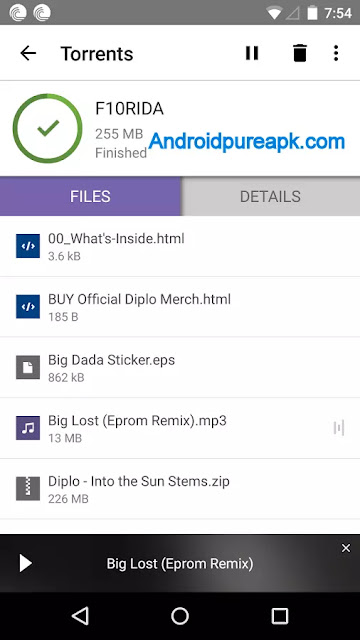This screenshot has height=640, width=360.
Task: Tap the green finished checkmark circle
Action: [48, 129]
